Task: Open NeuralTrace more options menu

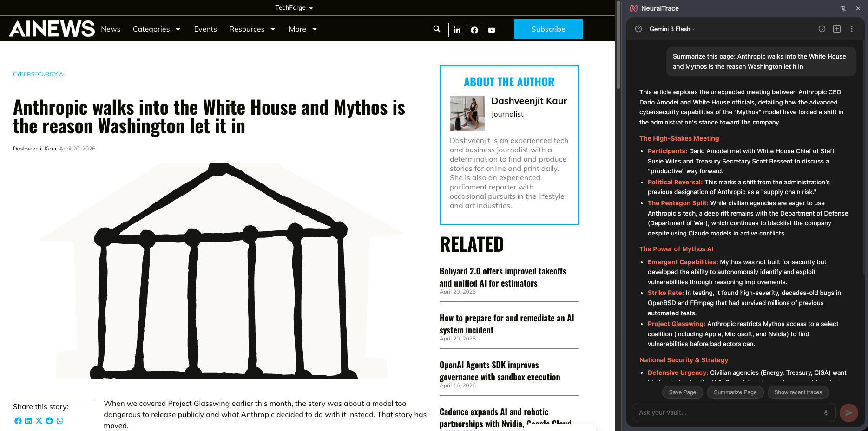Action: coord(852,29)
